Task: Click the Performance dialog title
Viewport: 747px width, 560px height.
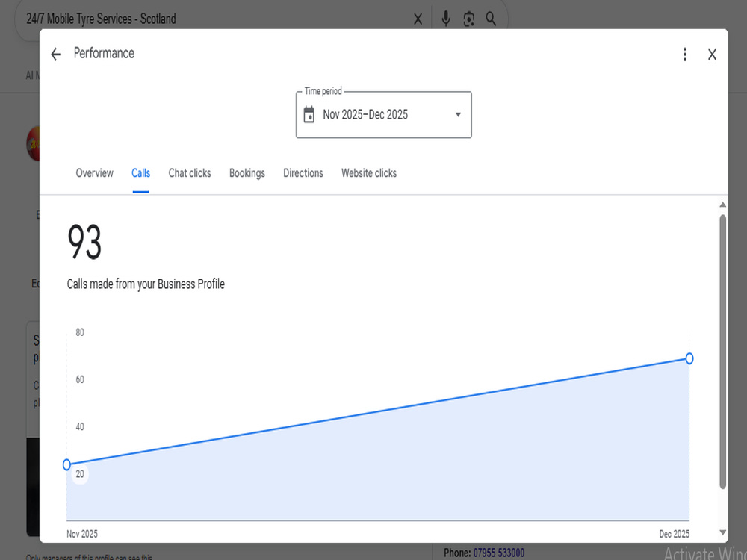Action: pyautogui.click(x=104, y=53)
